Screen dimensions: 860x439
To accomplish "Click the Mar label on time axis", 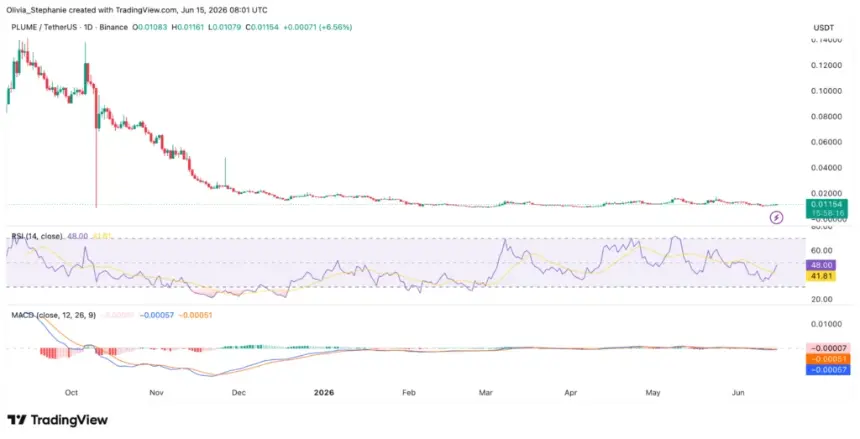I will pos(486,393).
